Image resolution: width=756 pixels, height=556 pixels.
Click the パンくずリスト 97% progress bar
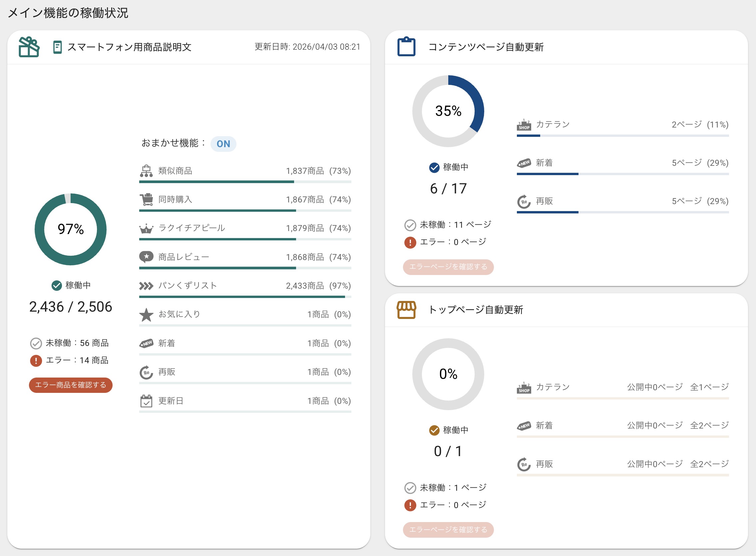(245, 297)
